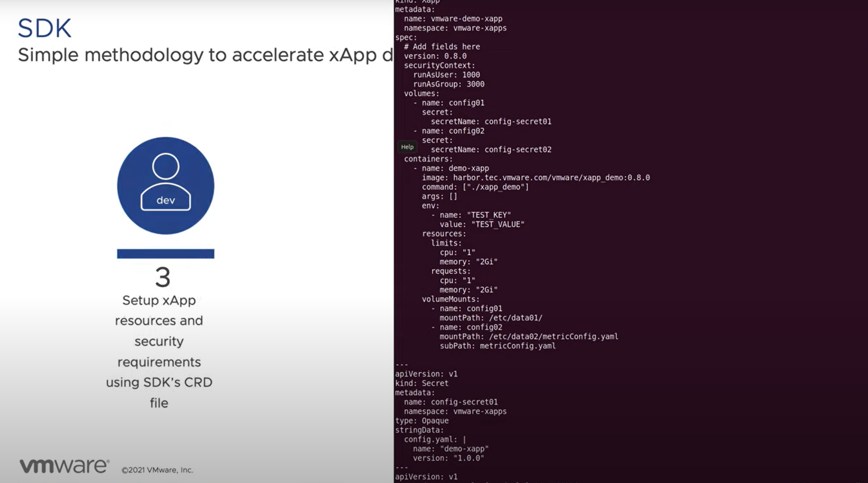Click the Help tooltip label
Image resolution: width=868 pixels, height=483 pixels.
(407, 147)
